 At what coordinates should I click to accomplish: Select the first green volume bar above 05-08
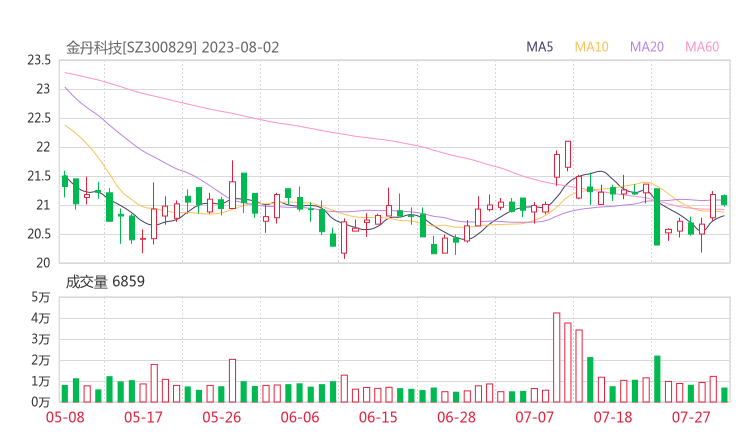(65, 394)
